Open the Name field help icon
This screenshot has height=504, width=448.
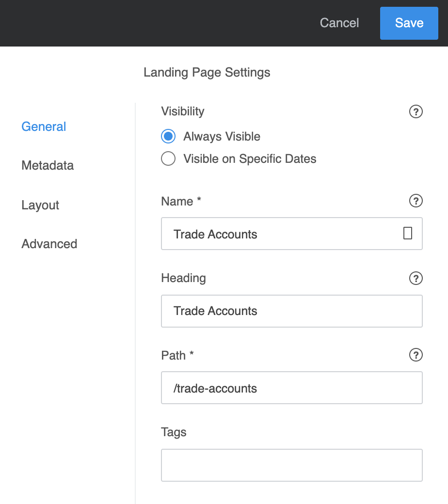pyautogui.click(x=416, y=201)
